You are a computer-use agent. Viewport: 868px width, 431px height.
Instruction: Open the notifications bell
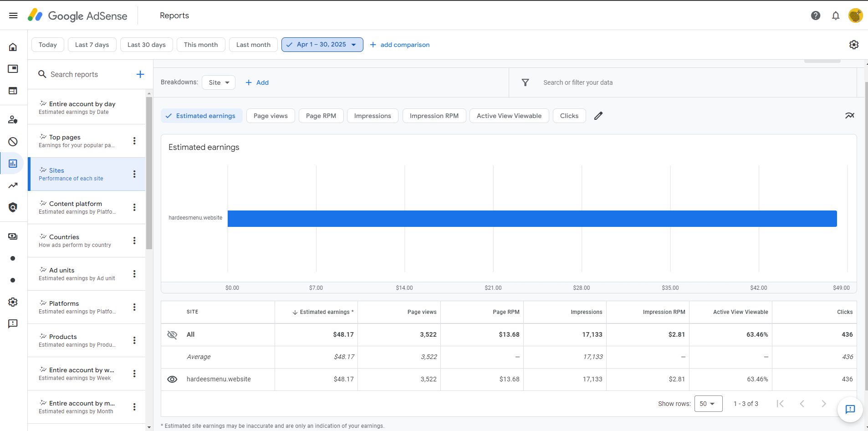point(836,15)
